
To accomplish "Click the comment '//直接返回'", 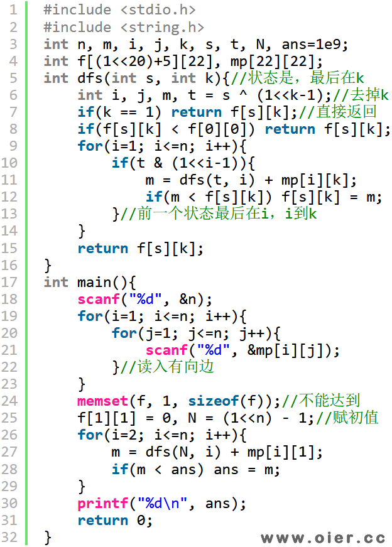I will tap(337, 112).
